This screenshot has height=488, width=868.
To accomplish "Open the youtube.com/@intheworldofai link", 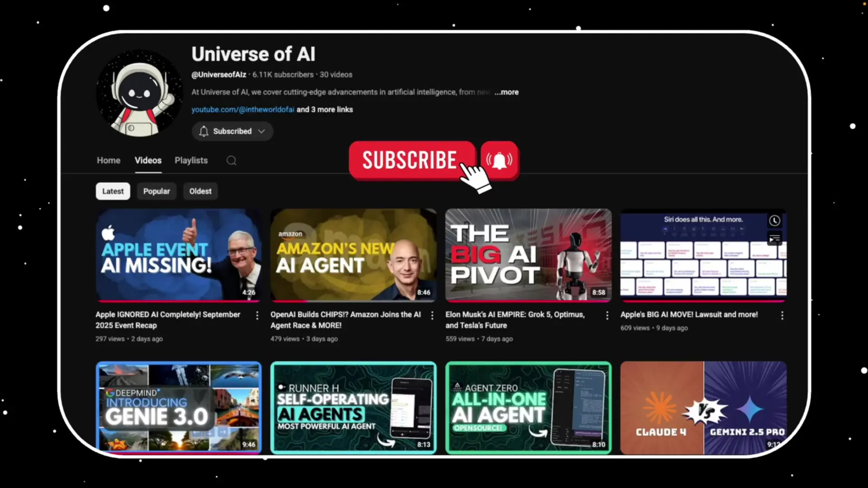I will pyautogui.click(x=243, y=109).
